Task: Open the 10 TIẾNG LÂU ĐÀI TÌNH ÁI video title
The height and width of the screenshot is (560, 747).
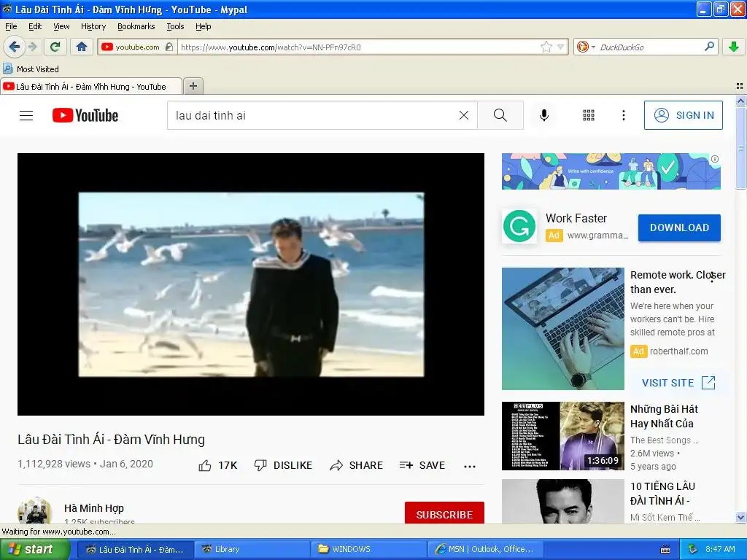Action: point(662,494)
